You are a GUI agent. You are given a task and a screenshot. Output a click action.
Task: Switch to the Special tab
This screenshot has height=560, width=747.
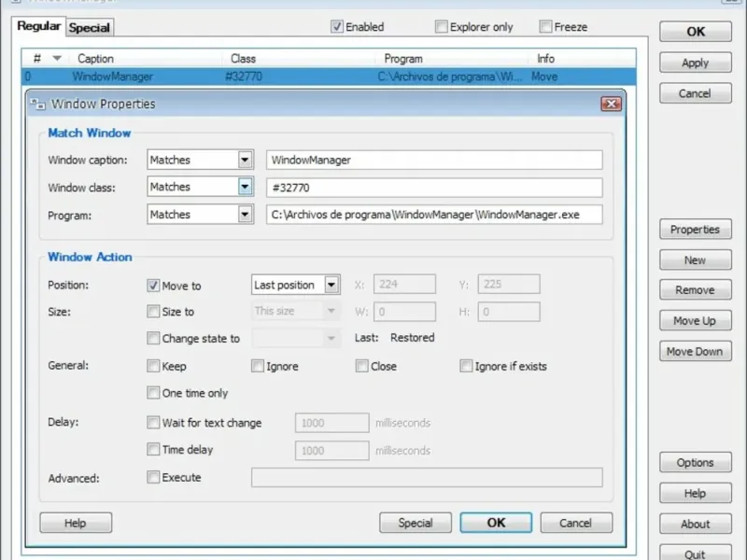[x=89, y=28]
